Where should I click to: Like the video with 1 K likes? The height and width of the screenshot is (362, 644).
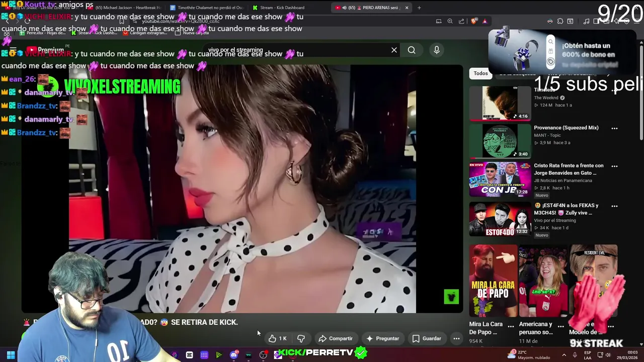[278, 338]
